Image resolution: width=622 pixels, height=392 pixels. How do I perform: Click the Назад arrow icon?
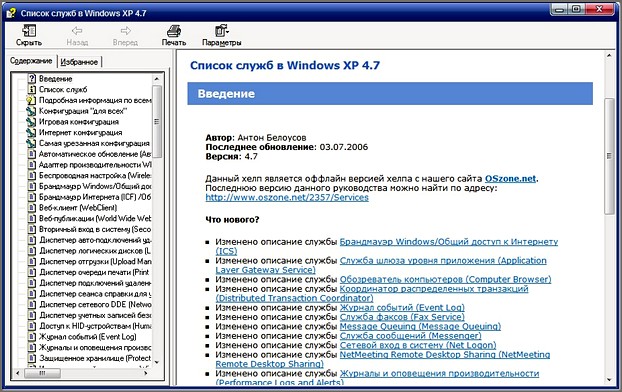tap(77, 31)
